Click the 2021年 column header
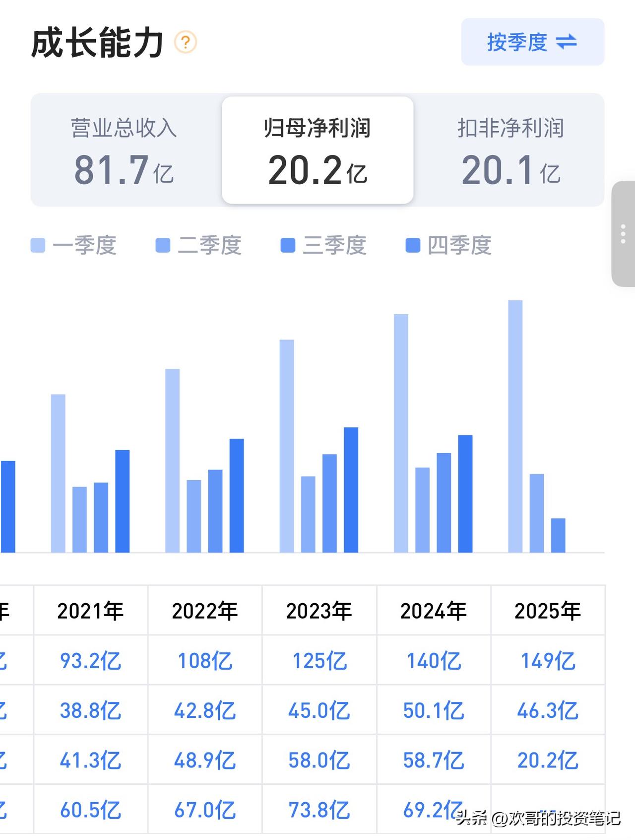This screenshot has width=635, height=840. (91, 611)
